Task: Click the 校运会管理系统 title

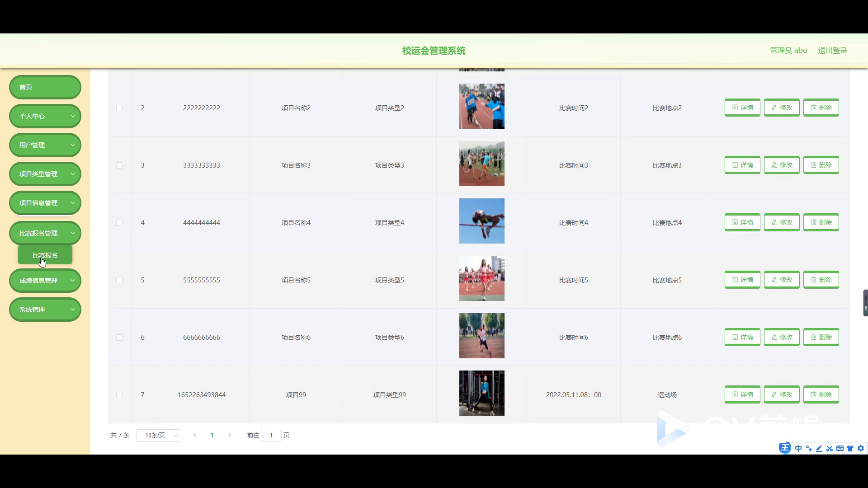Action: pyautogui.click(x=434, y=51)
